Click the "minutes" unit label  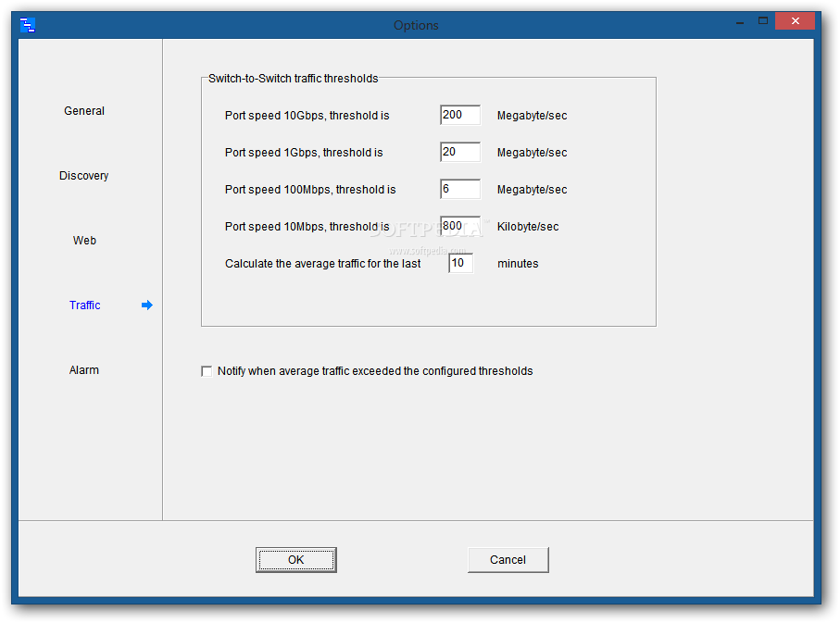click(x=518, y=264)
